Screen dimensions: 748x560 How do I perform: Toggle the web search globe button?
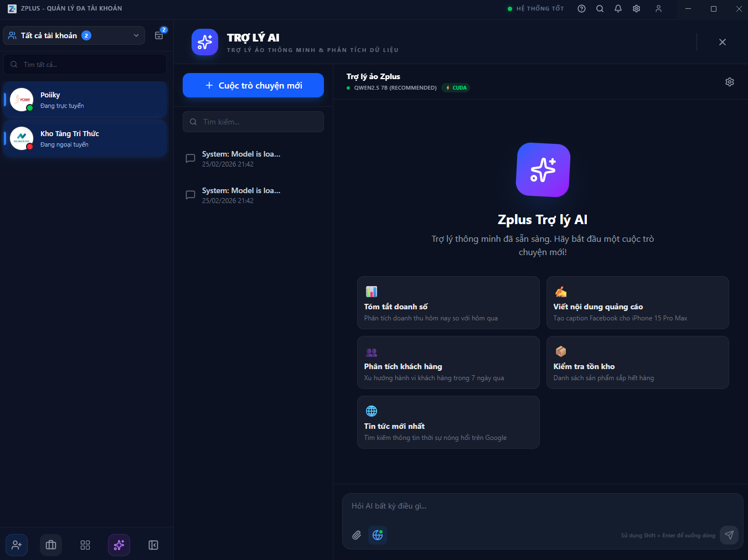click(x=378, y=535)
